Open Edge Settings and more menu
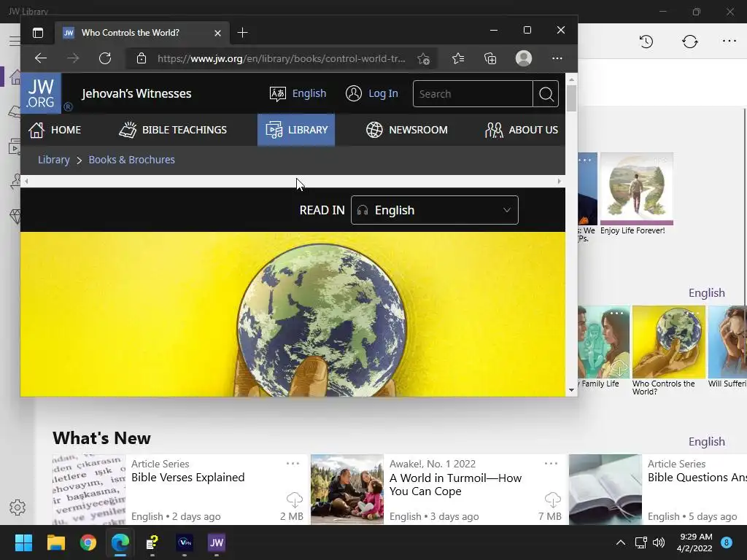 557,58
